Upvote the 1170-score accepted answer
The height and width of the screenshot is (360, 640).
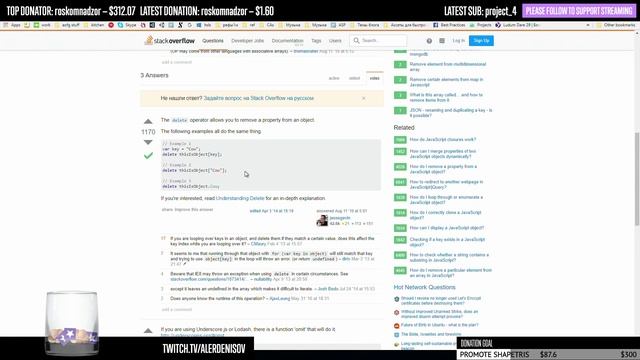click(x=148, y=122)
